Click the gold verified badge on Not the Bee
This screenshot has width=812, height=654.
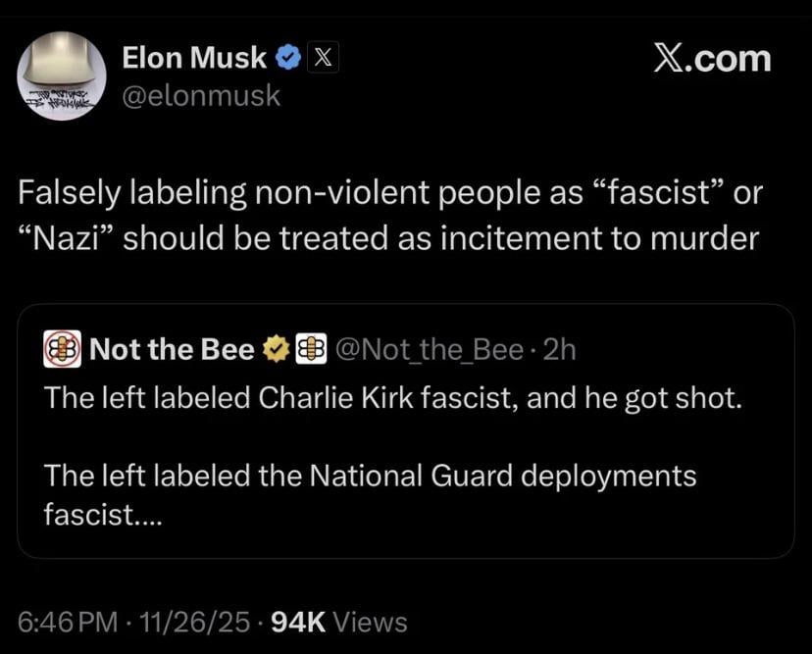[276, 350]
